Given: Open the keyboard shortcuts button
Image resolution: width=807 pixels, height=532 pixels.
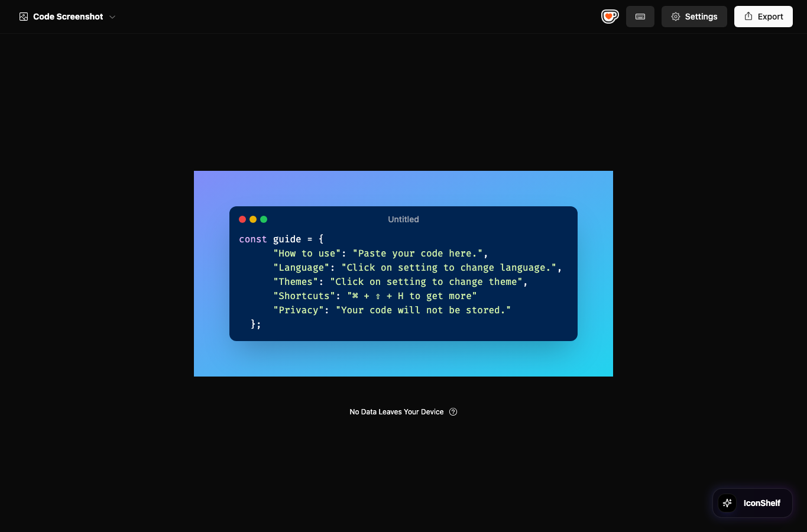Looking at the screenshot, I should pos(640,17).
